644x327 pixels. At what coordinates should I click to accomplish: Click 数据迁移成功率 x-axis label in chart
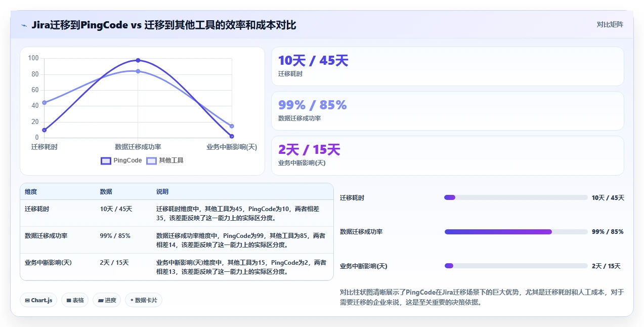tap(138, 147)
